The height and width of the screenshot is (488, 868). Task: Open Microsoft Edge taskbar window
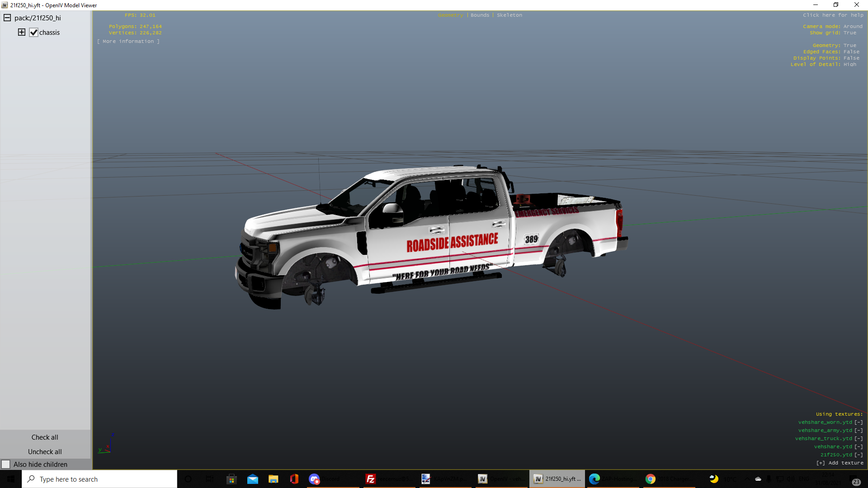click(x=594, y=479)
